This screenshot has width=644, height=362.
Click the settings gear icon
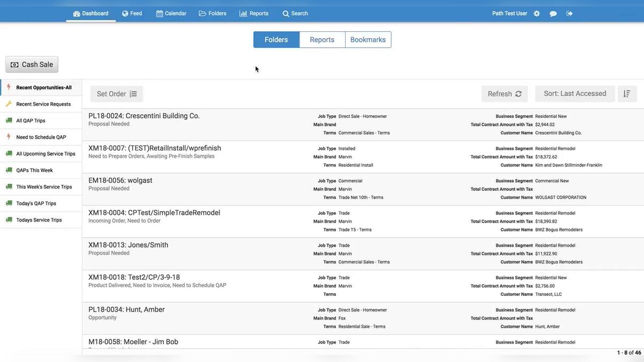click(537, 13)
